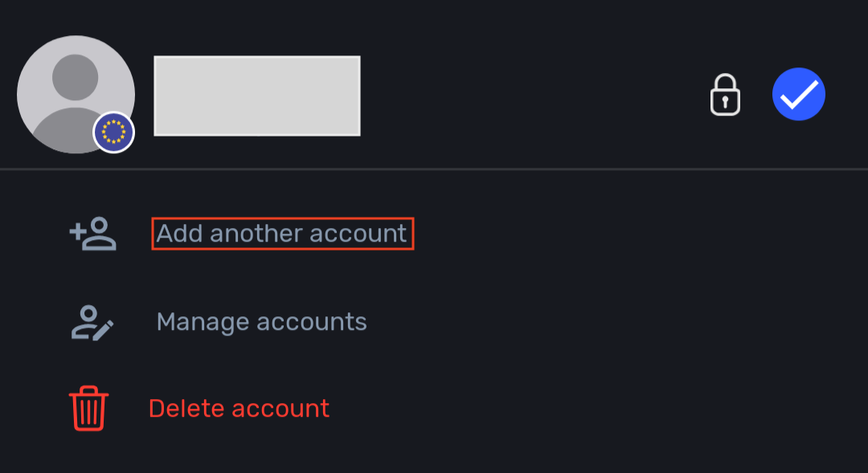Toggle the blue checkmark for active account
This screenshot has width=868, height=473.
pos(799,95)
